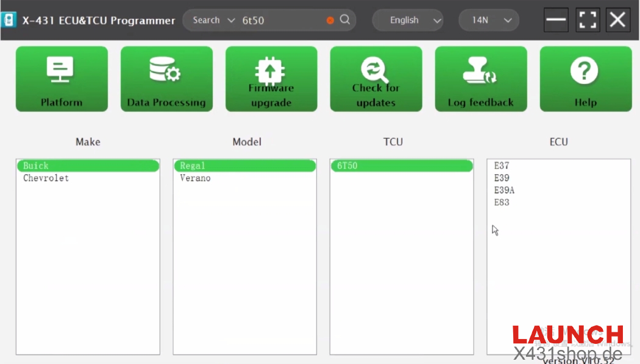Select E37 in ECU list
Image resolution: width=640 pixels, height=364 pixels.
pos(502,166)
